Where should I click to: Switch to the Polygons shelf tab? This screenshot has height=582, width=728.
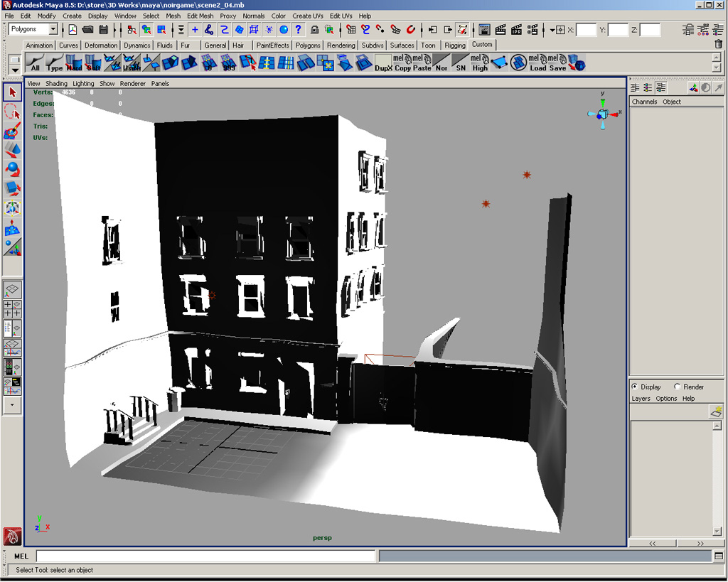308,45
